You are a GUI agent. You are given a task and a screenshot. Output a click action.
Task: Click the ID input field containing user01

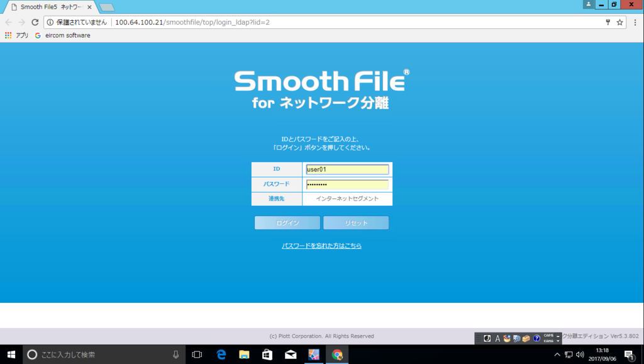pos(348,169)
